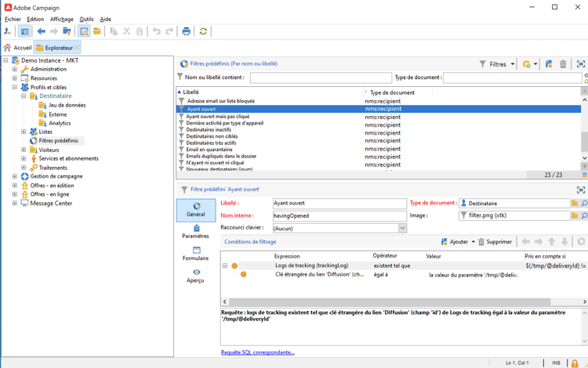This screenshot has width=588, height=368.
Task: Click the print icon in toolbar
Action: (x=186, y=31)
